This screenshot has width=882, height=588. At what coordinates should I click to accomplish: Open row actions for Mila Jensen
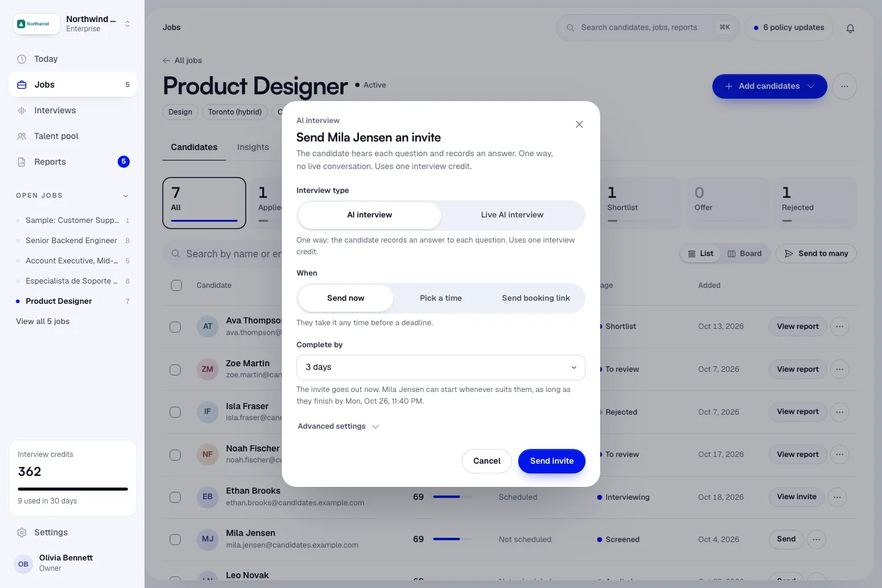[x=816, y=540]
